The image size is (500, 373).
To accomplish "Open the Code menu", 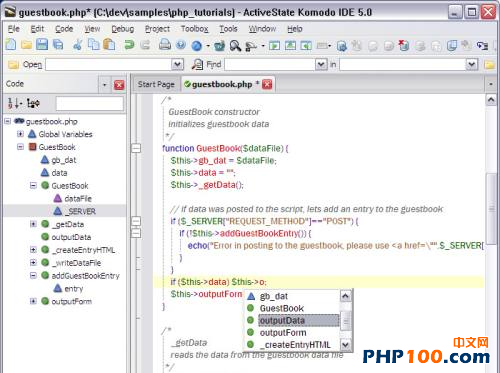I will pos(64,29).
